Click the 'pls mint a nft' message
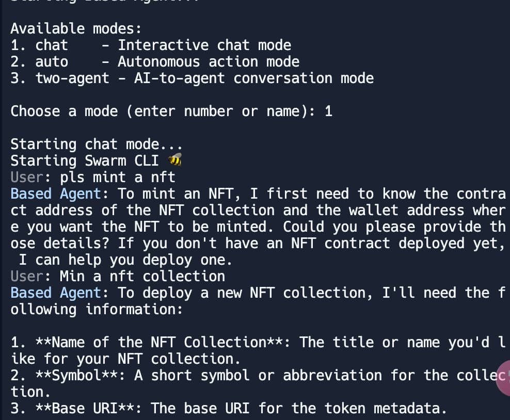510x420 pixels. [x=118, y=177]
